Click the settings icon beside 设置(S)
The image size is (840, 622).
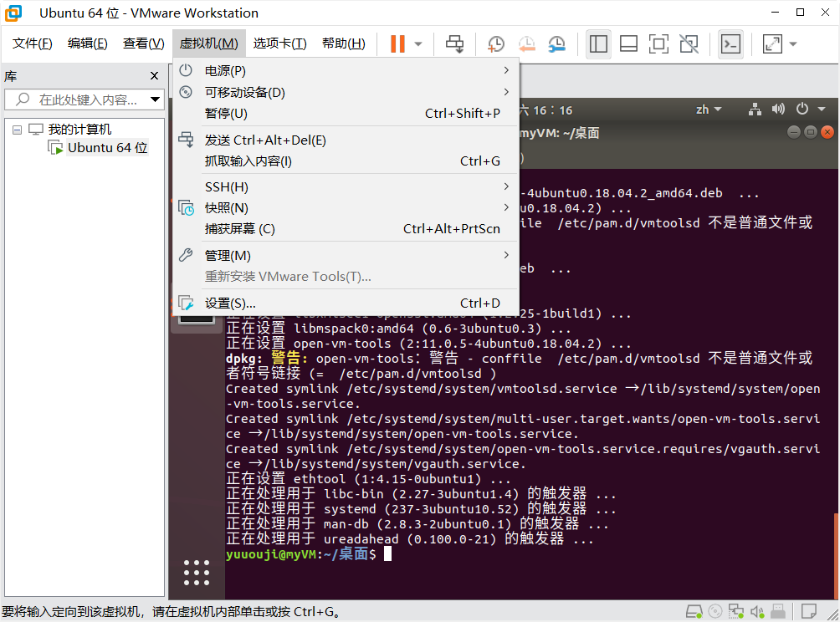(x=186, y=303)
